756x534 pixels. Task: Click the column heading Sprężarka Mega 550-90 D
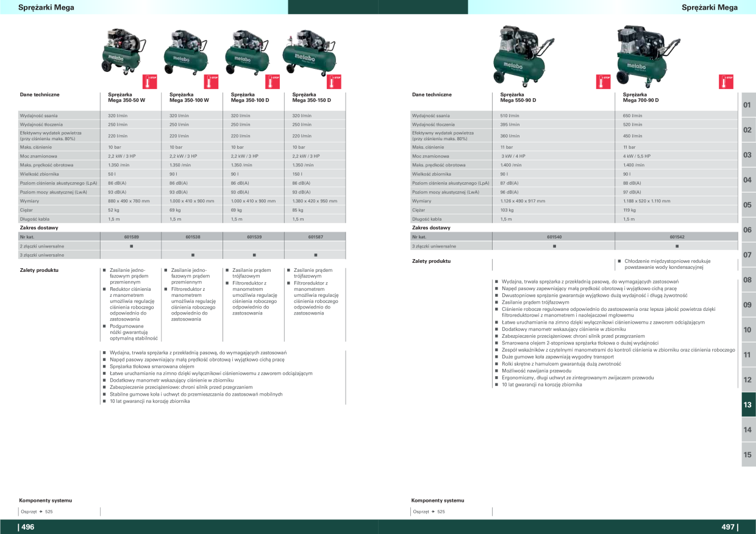[x=518, y=98]
